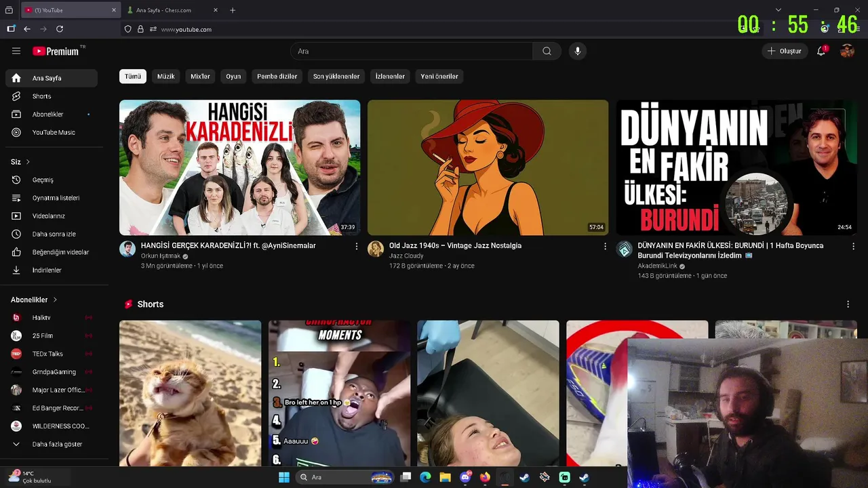The image size is (868, 488).
Task: Expand Daha fazla göster subscriptions
Action: [52, 444]
